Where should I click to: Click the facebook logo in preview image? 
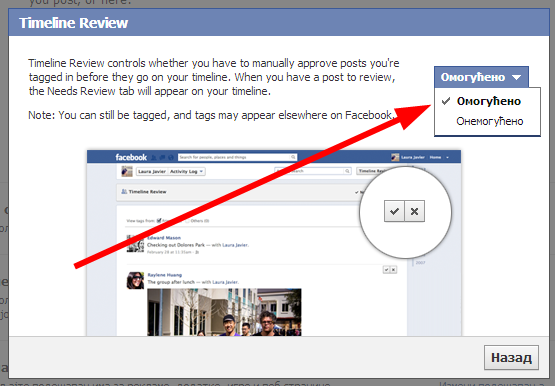131,157
